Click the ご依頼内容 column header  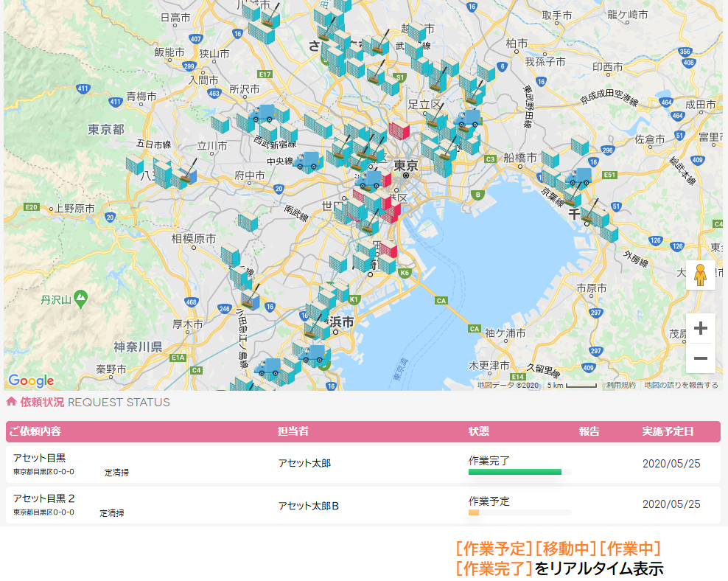click(35, 431)
